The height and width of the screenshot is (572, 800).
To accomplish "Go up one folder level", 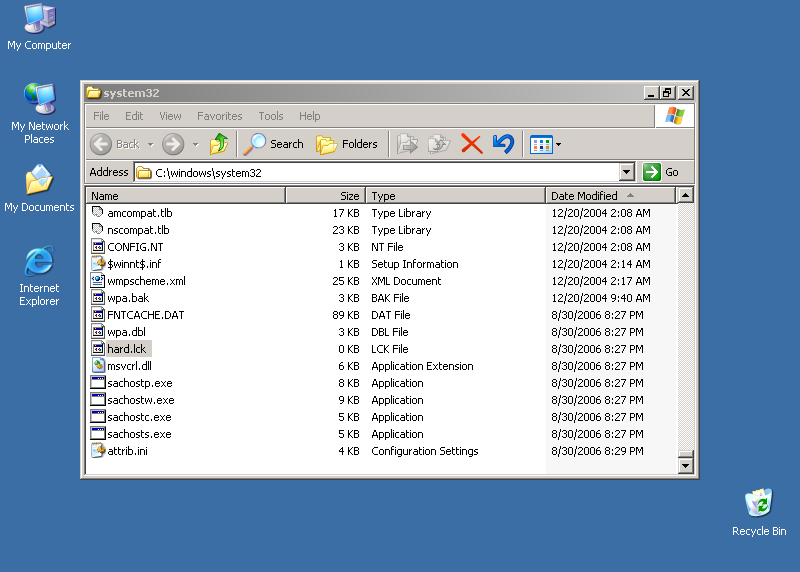I will (x=219, y=144).
